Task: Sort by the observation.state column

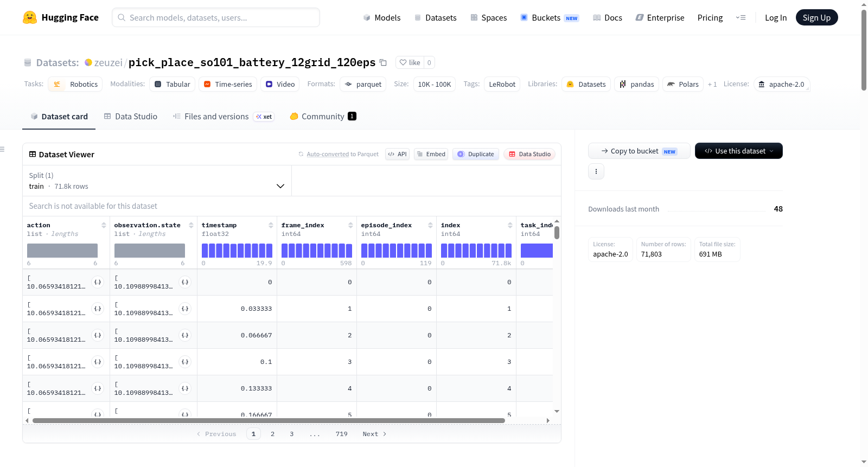Action: pos(191,225)
